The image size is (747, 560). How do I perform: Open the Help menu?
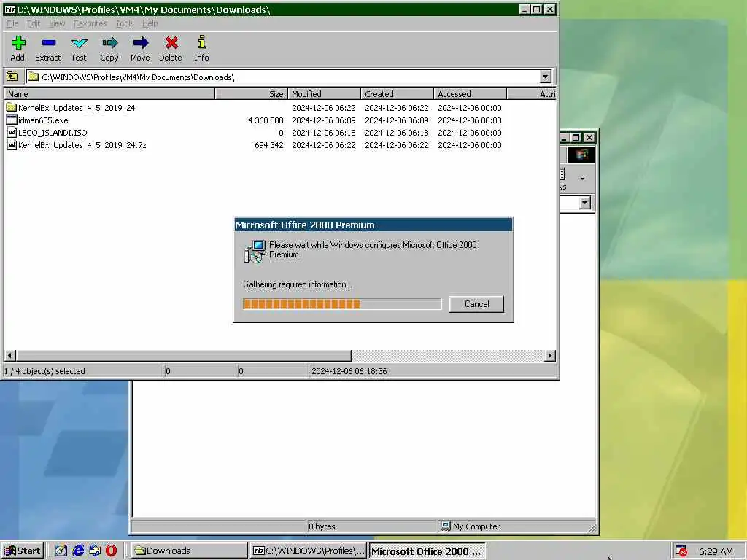(150, 23)
